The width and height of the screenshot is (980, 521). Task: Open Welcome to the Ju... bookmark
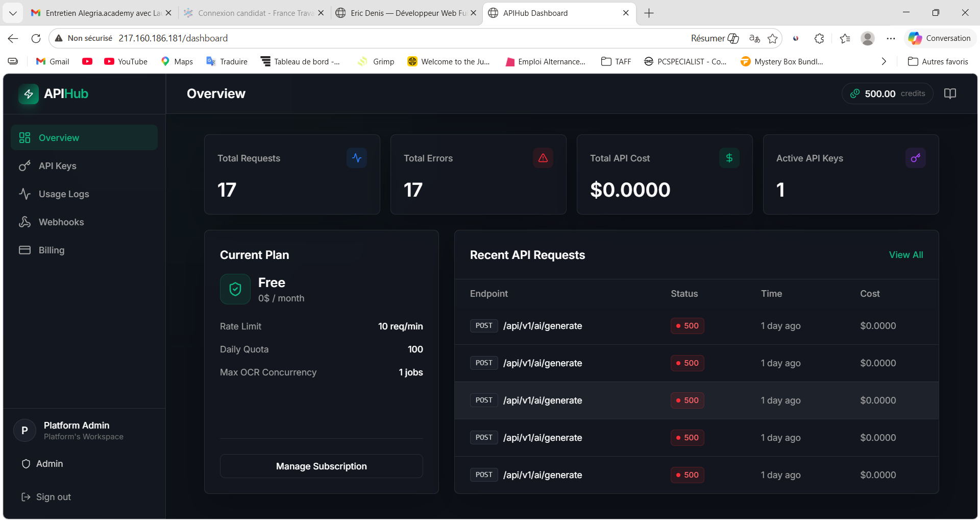(449, 61)
